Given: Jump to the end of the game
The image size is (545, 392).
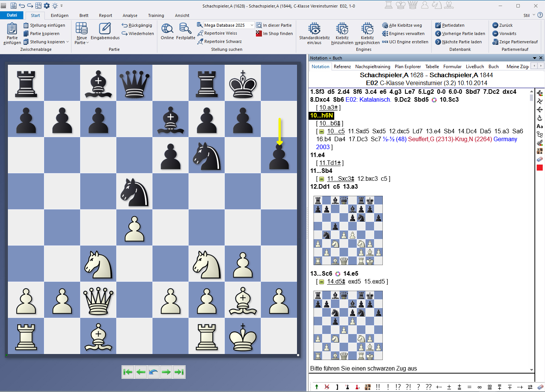Looking at the screenshot, I should [x=179, y=372].
